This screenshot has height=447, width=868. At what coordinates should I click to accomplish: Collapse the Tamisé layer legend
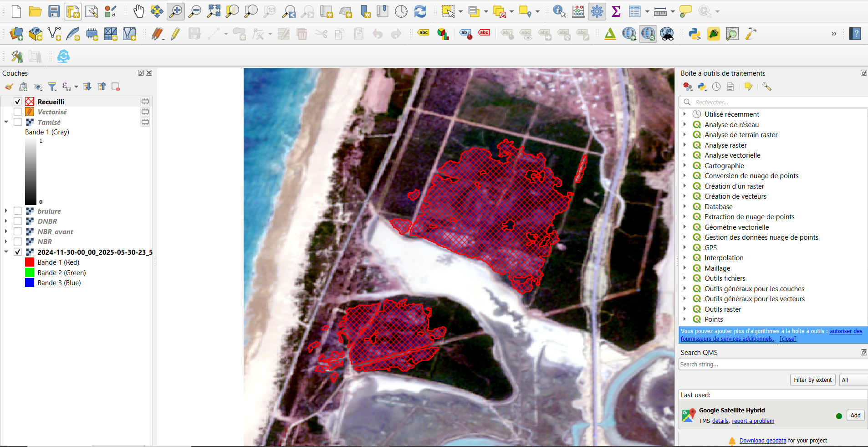(6, 122)
